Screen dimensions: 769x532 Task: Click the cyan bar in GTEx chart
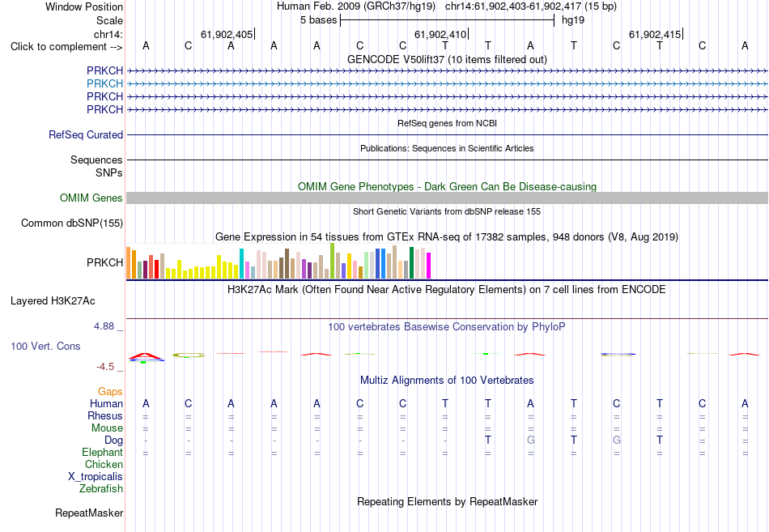241,263
